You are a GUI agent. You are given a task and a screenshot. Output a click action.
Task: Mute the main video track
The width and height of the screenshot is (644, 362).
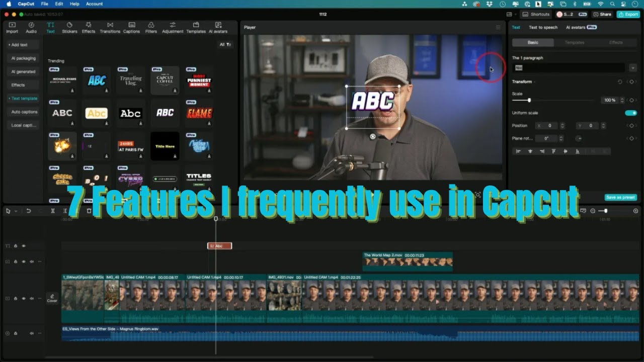tap(32, 298)
